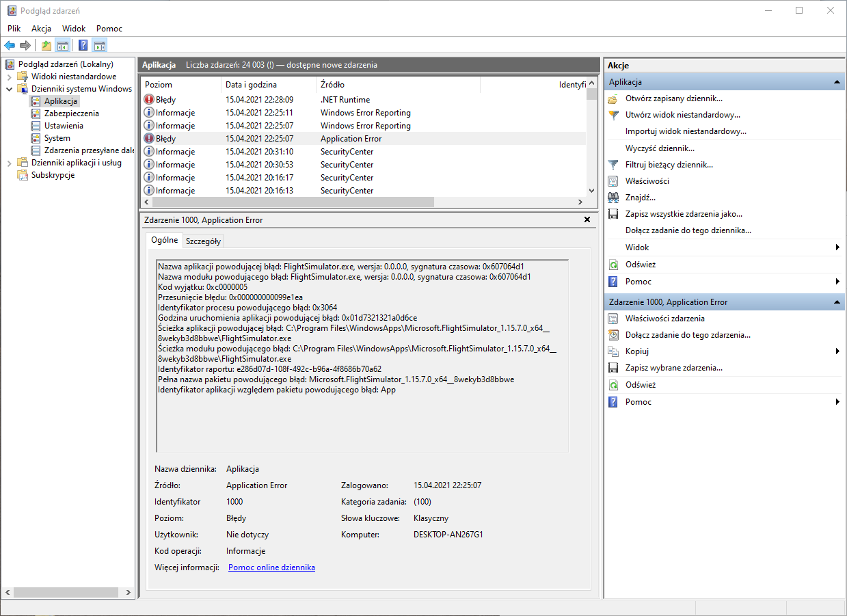Collapse the Zdarzenie 1000 actions section arrow
Viewport: 847px width, 616px height.
(x=837, y=302)
